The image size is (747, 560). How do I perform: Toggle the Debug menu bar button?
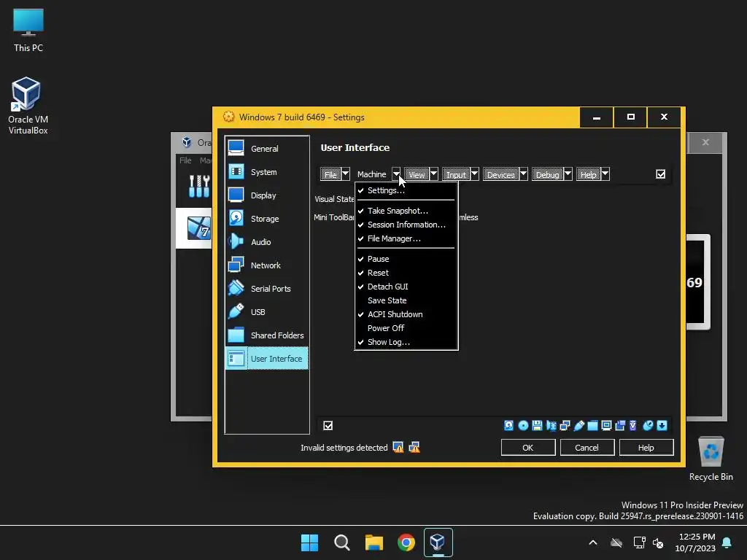pyautogui.click(x=547, y=174)
